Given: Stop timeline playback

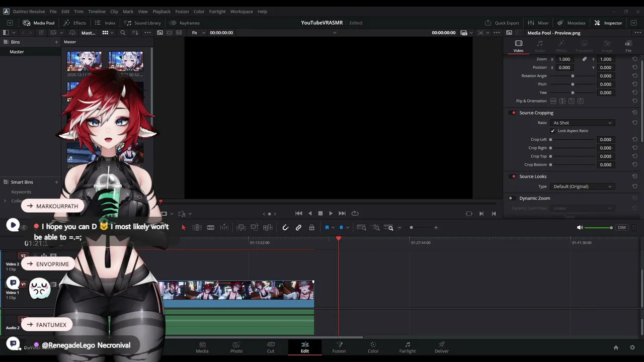Looking at the screenshot, I should pyautogui.click(x=320, y=214).
